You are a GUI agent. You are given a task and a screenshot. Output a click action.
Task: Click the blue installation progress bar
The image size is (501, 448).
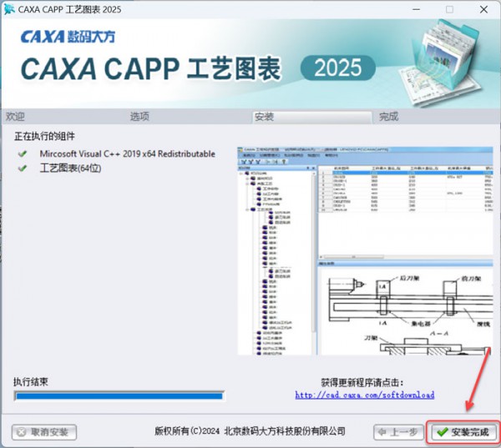[x=119, y=396]
